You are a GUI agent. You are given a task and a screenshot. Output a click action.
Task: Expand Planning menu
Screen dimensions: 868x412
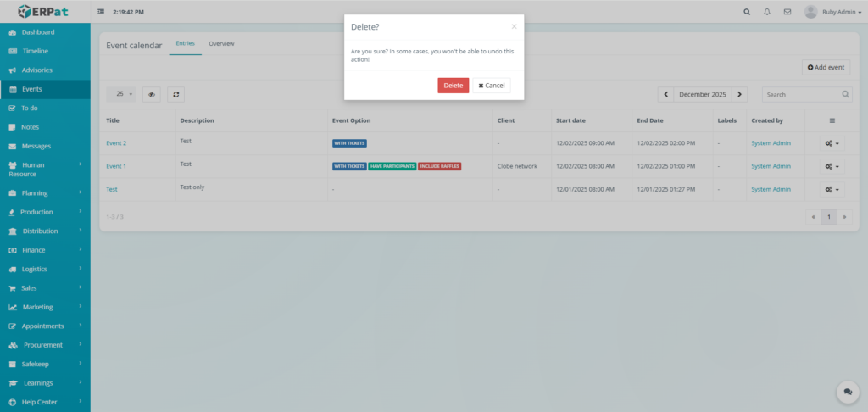pos(45,193)
